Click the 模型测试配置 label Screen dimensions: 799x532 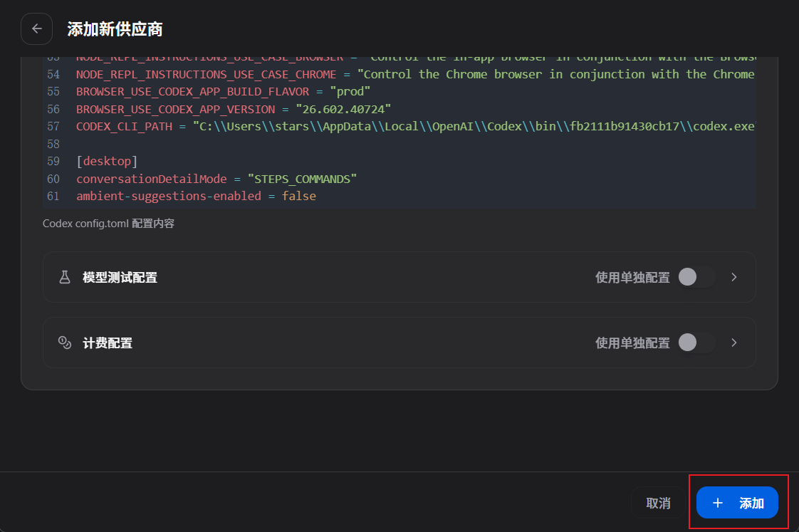[x=120, y=277]
